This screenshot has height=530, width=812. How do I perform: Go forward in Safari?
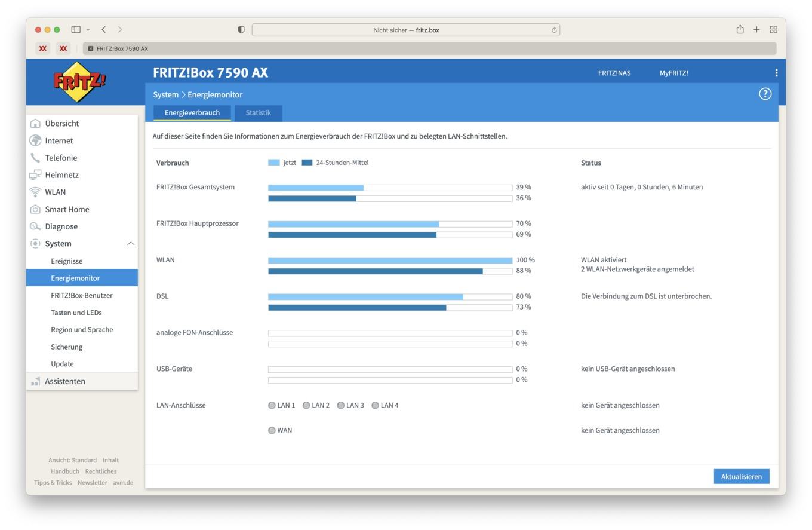(120, 29)
